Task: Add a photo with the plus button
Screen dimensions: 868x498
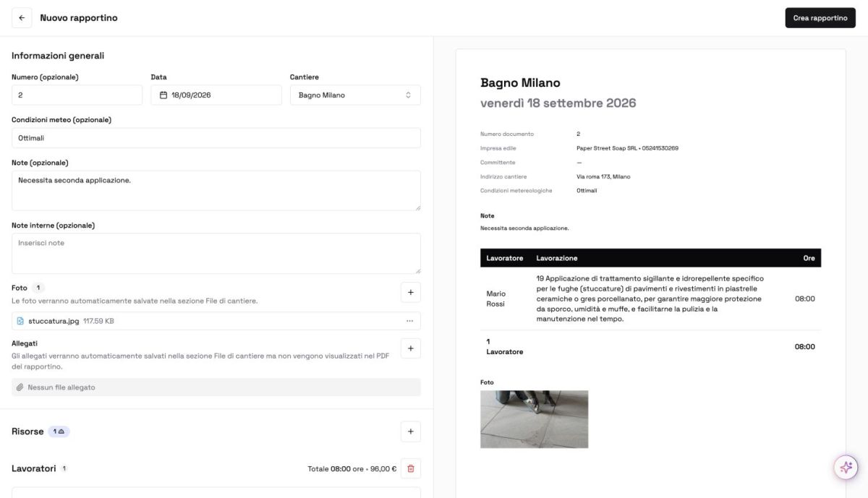Action: 410,292
